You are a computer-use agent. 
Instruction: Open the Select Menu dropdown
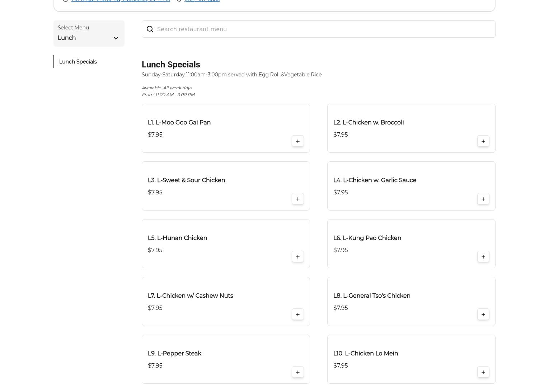[89, 34]
